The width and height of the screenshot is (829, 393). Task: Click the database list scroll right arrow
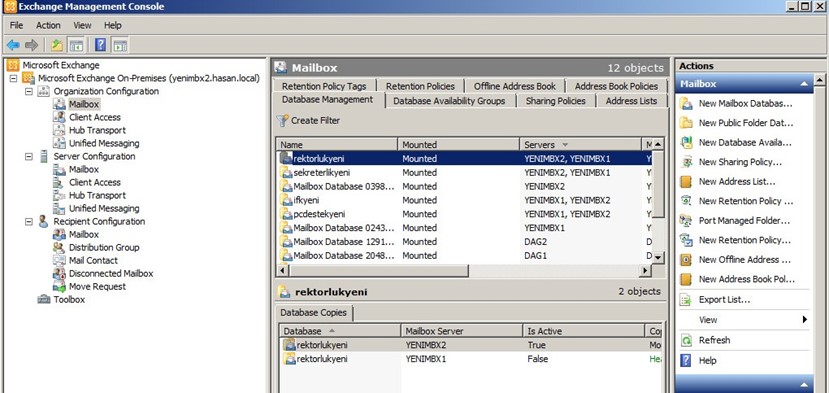tap(644, 271)
